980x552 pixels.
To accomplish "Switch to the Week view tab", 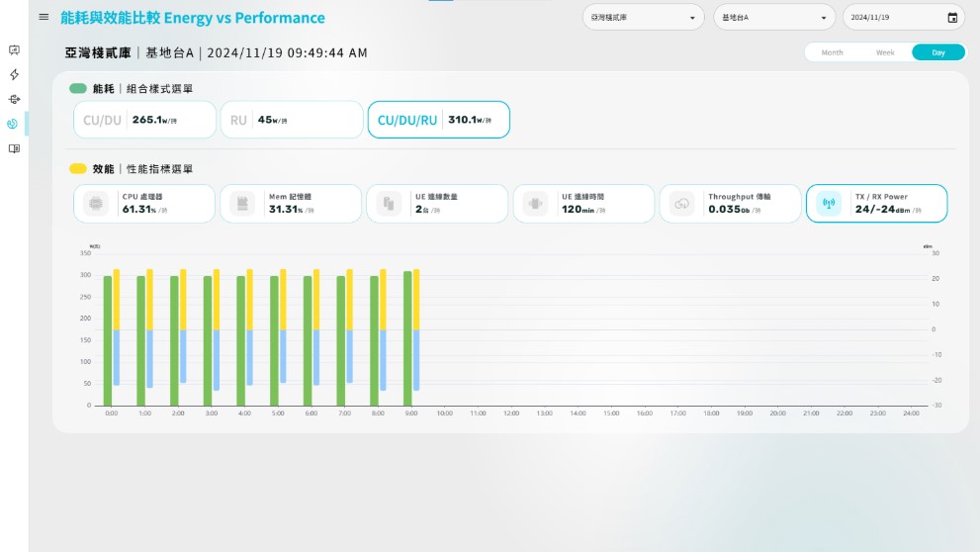I will point(885,52).
